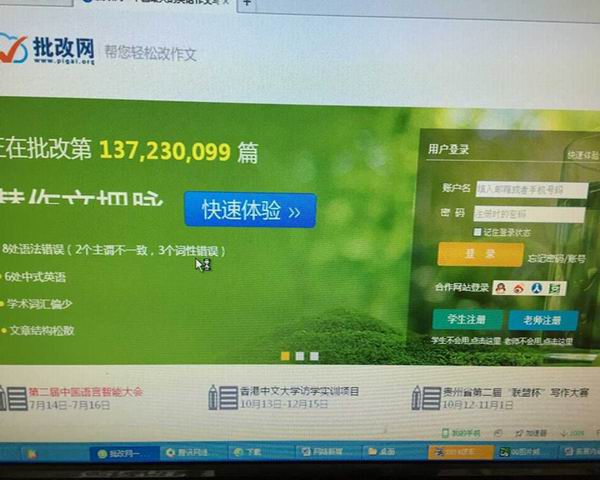600x480 pixels.
Task: Click the 学生注册 button
Action: [x=467, y=320]
